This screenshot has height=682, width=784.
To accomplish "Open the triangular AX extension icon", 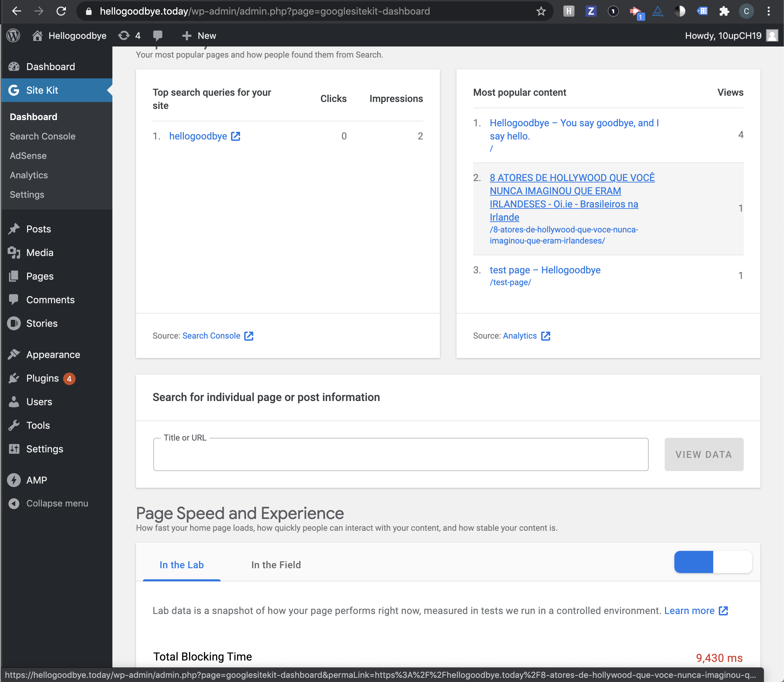I will click(x=658, y=11).
